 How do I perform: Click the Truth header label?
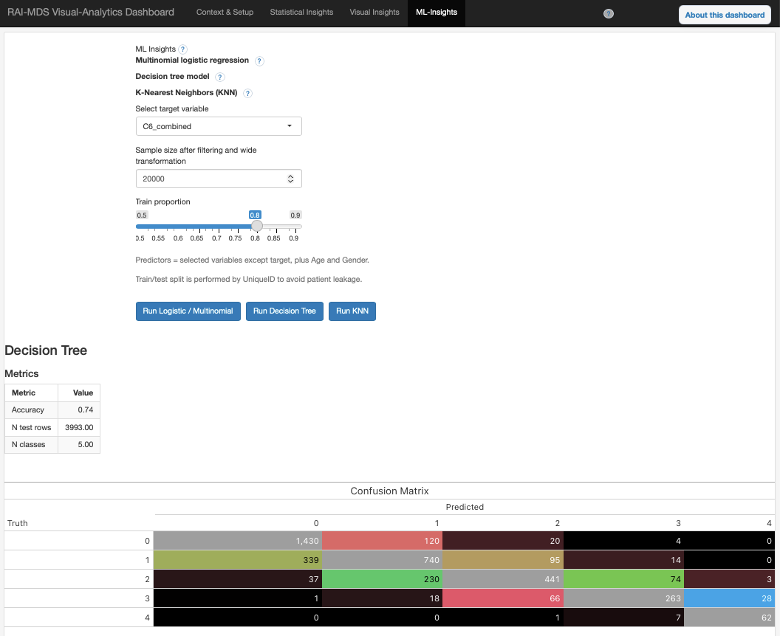(x=17, y=523)
